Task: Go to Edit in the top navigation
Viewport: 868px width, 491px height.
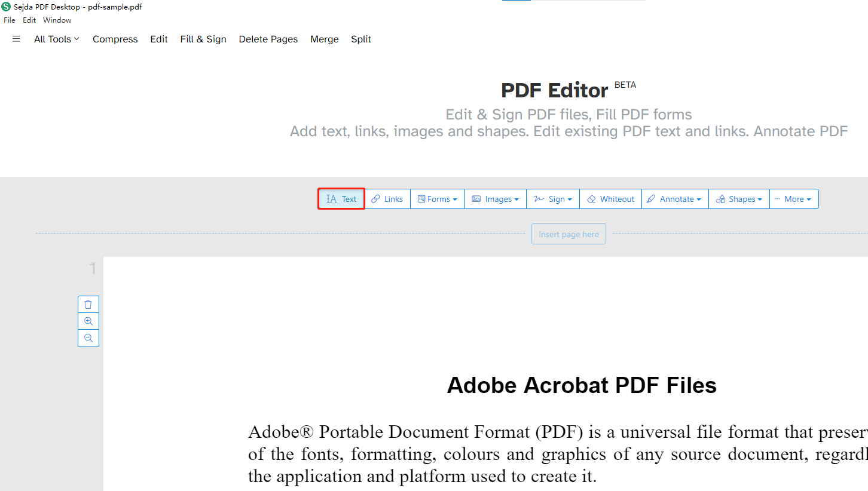Action: pyautogui.click(x=159, y=39)
